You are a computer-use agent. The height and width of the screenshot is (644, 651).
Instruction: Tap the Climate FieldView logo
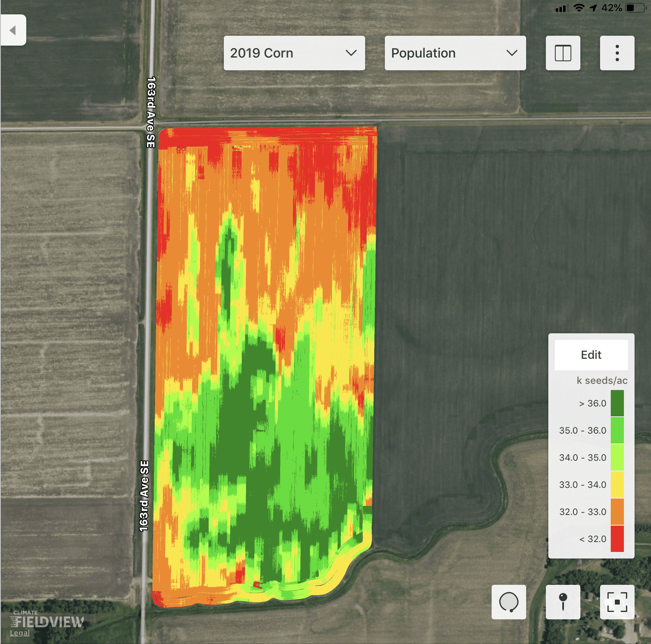coord(47,620)
